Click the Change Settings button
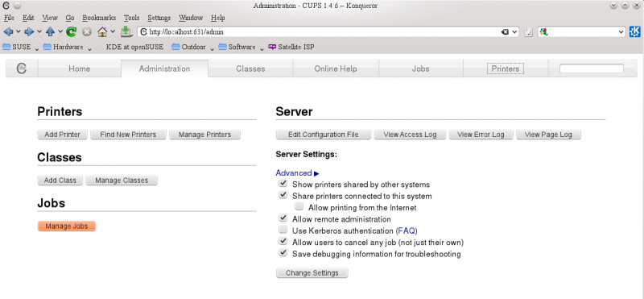Screen dimensions: 644x299 click(312, 273)
